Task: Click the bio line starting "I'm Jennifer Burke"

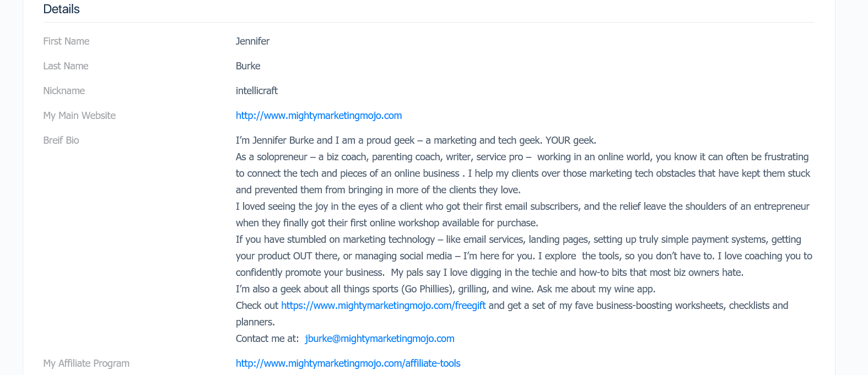Action: pos(416,140)
